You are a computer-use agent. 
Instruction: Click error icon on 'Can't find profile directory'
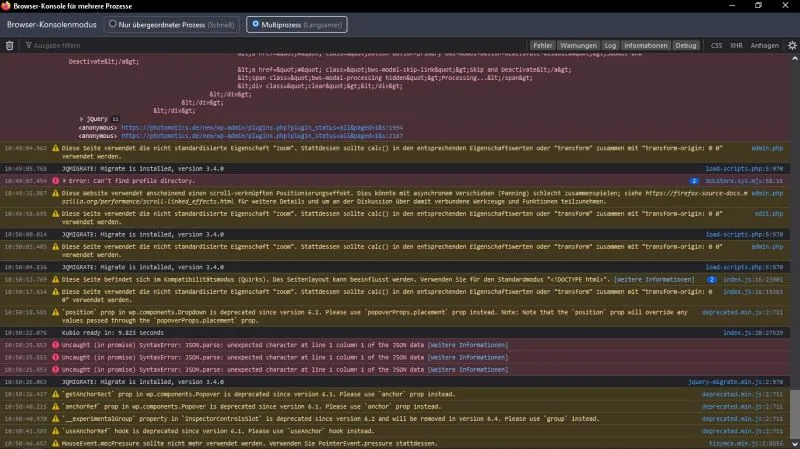[56, 181]
